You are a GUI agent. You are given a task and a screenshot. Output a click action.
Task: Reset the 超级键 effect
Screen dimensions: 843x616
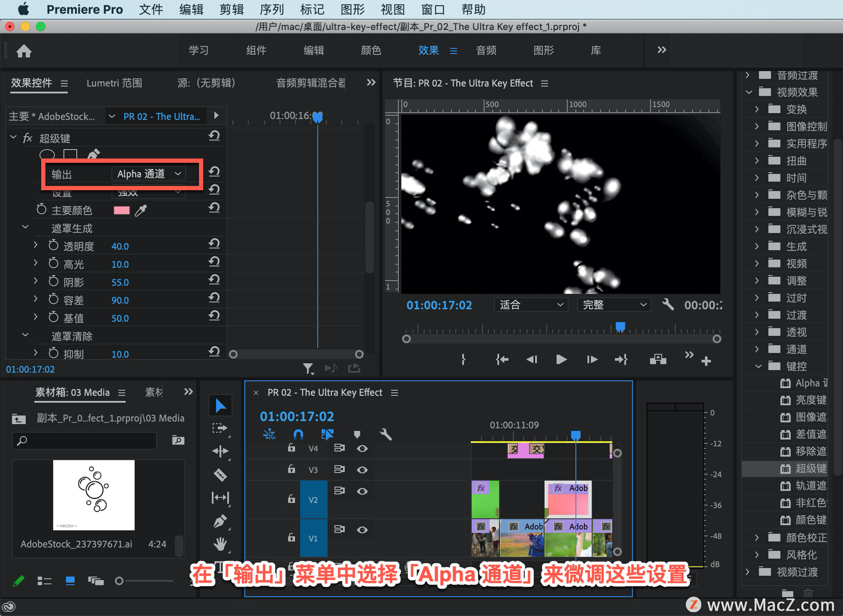pyautogui.click(x=214, y=136)
